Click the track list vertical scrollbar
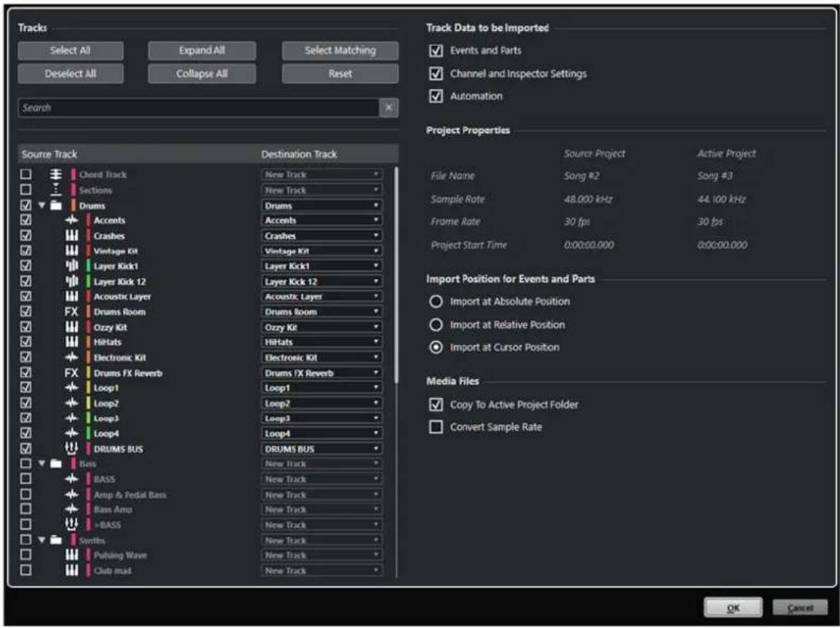 click(397, 275)
